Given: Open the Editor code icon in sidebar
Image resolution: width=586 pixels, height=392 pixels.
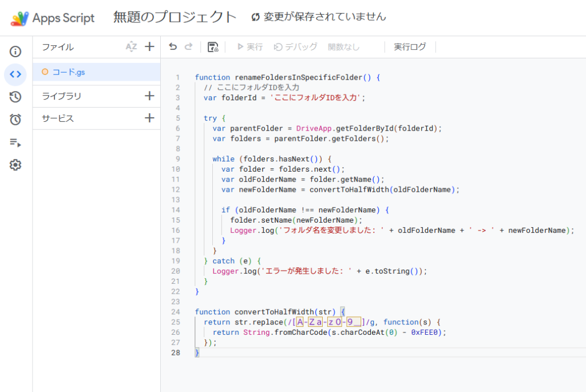Looking at the screenshot, I should pyautogui.click(x=15, y=74).
